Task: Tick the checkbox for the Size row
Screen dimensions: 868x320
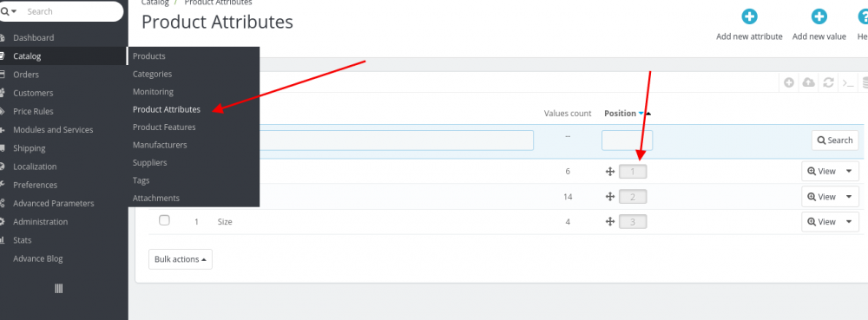Action: tap(164, 220)
